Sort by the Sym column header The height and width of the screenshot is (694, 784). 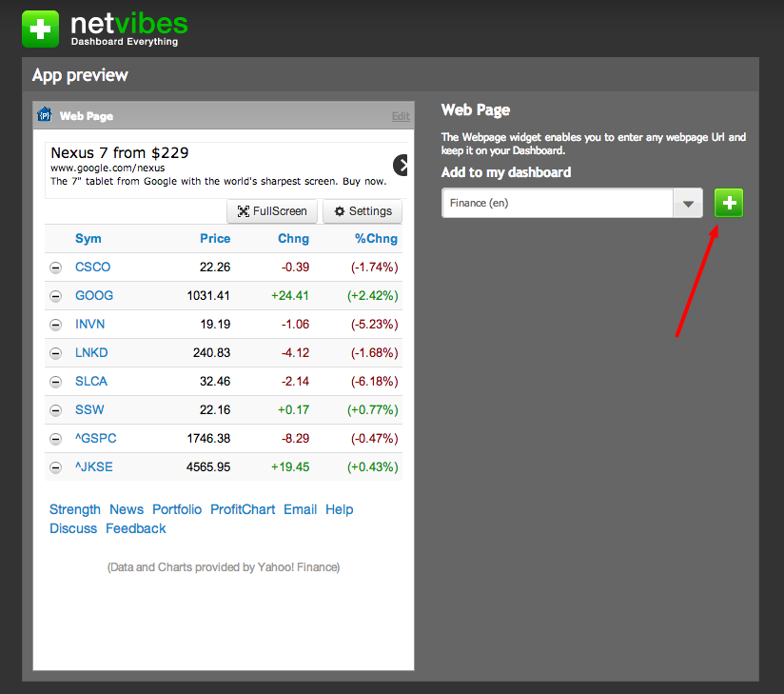point(88,239)
